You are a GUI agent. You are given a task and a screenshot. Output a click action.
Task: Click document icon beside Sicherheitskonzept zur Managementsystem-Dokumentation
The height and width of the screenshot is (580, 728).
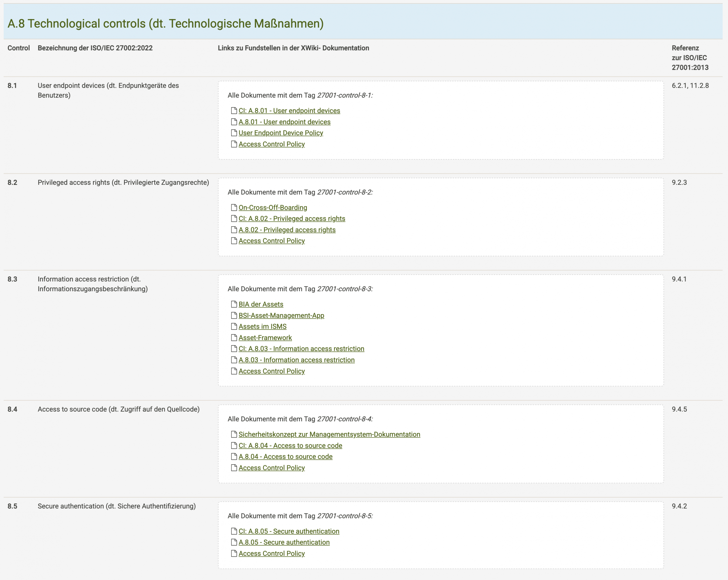[x=234, y=434]
